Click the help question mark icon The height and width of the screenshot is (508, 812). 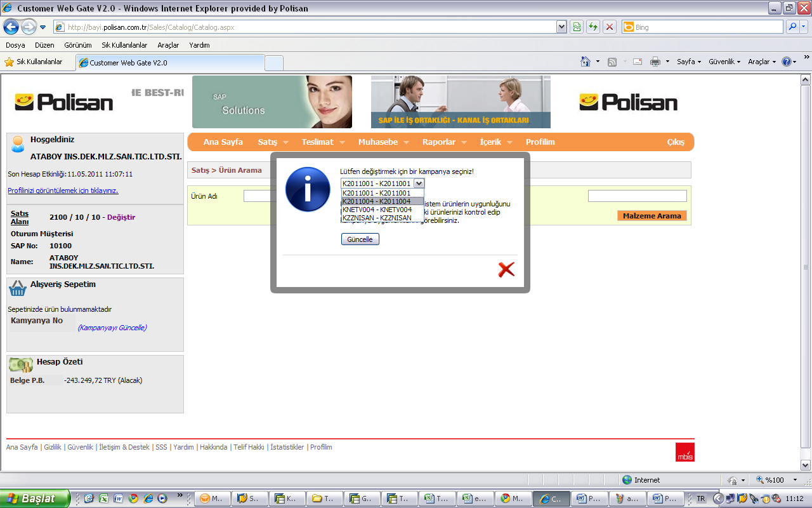787,62
